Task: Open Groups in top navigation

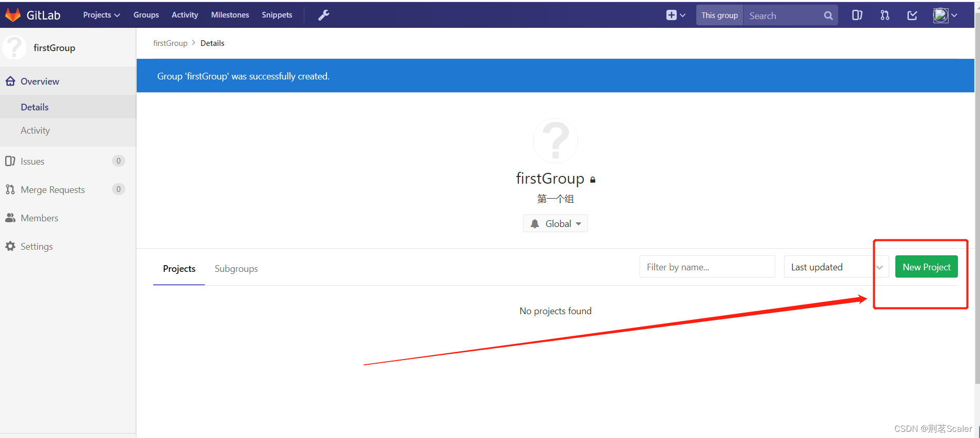Action: coord(146,15)
